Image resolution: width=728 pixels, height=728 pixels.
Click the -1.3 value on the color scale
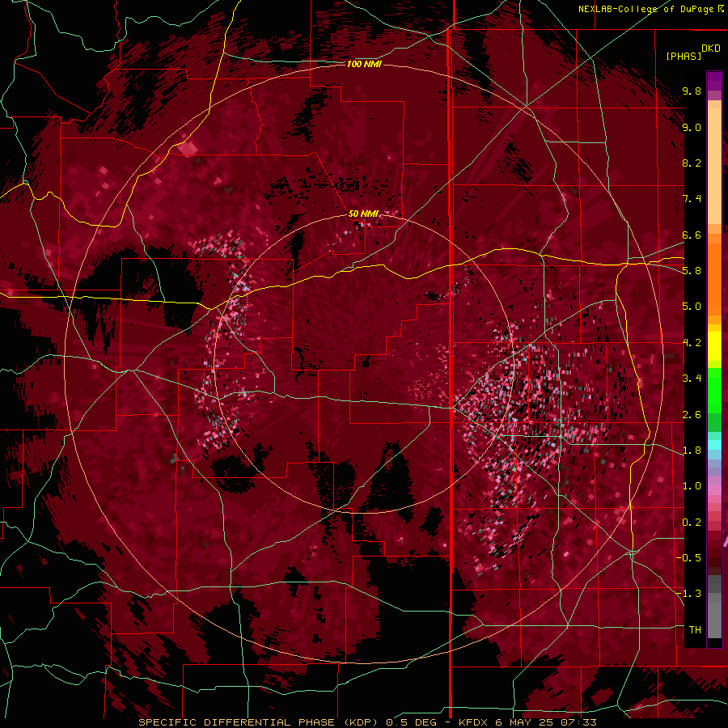tap(688, 594)
